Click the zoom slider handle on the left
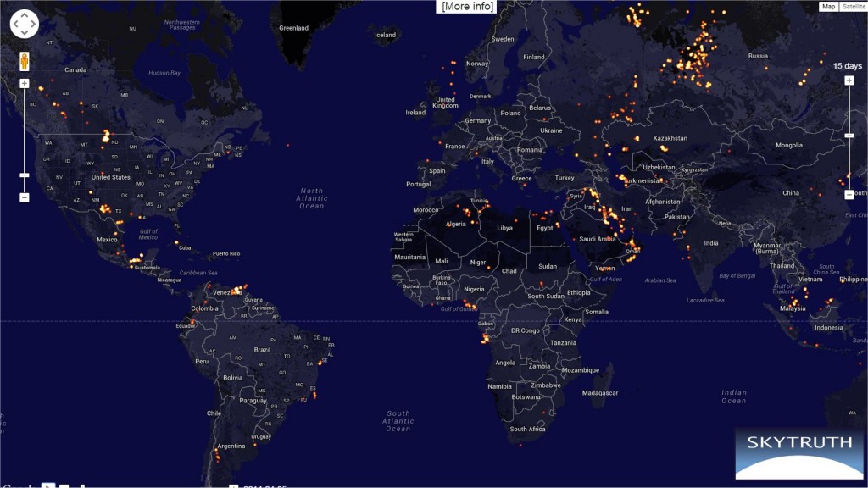This screenshot has width=868, height=488. [24, 175]
